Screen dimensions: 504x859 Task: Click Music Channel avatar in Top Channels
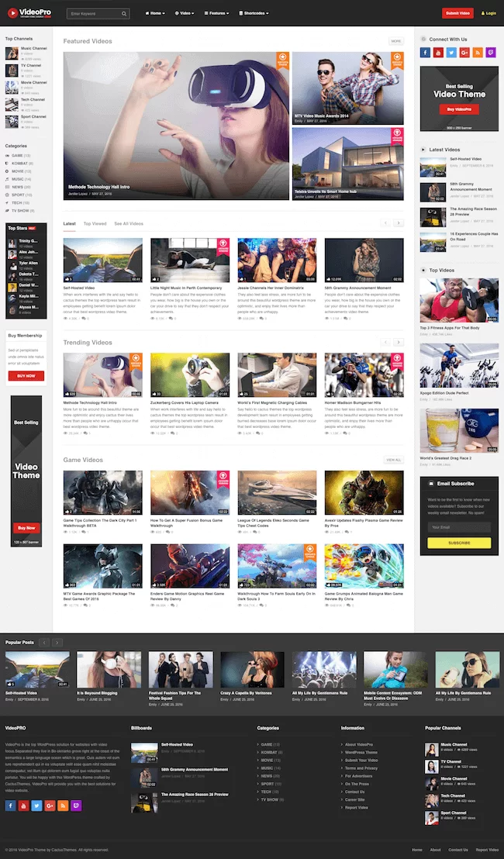(12, 53)
